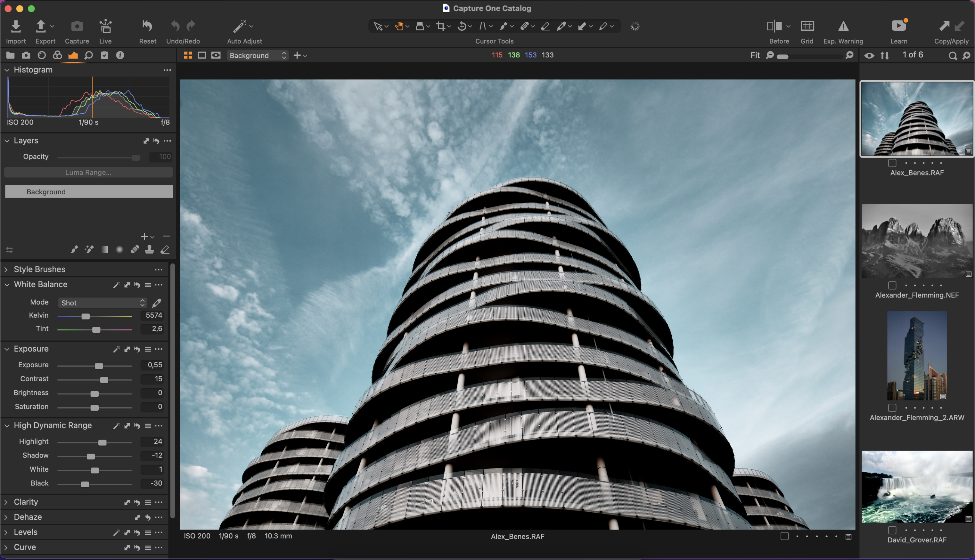Select the Linear Gradient Mask tool in Layers
Screen dimensions: 975x560
105,250
